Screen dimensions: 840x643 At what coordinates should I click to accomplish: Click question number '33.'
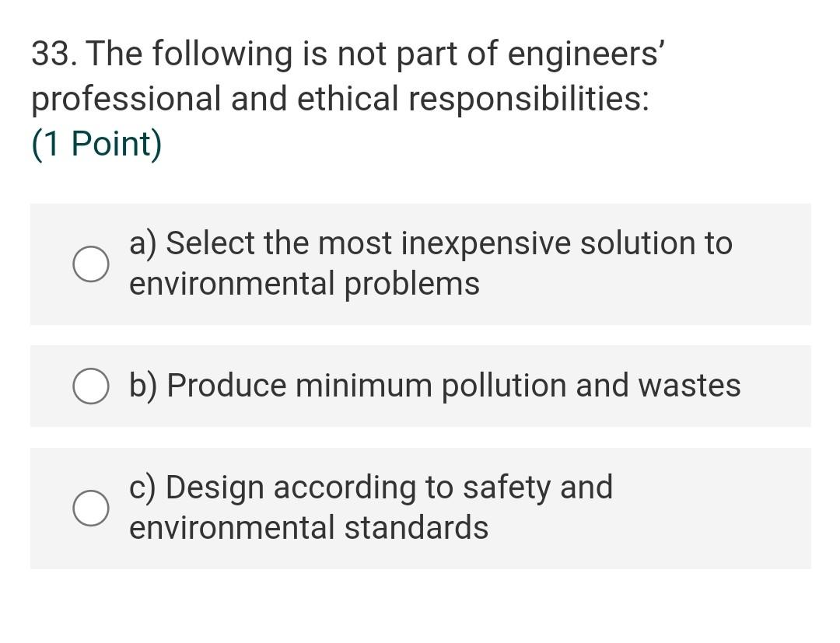pos(54,54)
